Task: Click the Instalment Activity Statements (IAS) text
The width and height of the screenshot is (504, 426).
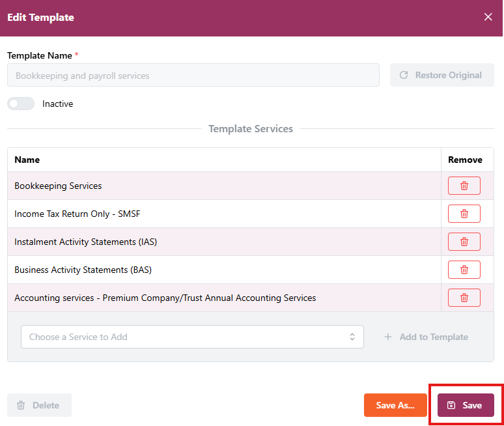Action: (x=85, y=242)
